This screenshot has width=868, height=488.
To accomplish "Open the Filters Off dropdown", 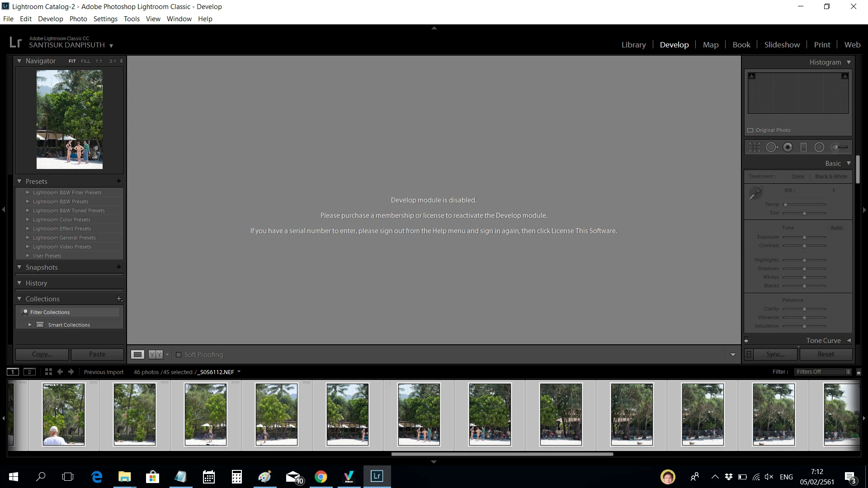I will click(823, 372).
